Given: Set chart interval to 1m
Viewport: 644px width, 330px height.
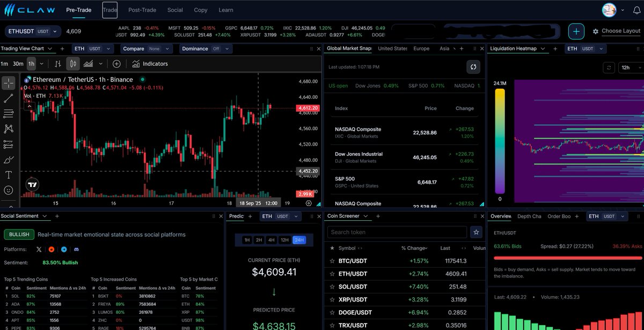Looking at the screenshot, I should tap(4, 63).
